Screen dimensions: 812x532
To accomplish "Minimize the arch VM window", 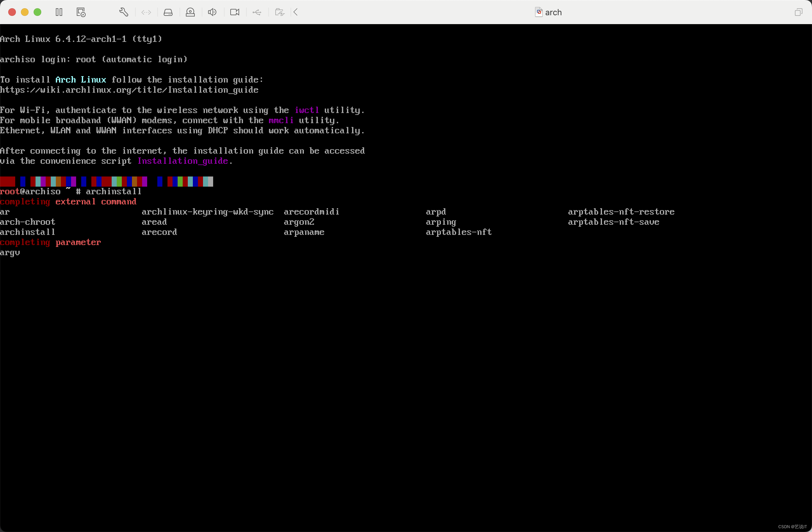I will (24, 12).
